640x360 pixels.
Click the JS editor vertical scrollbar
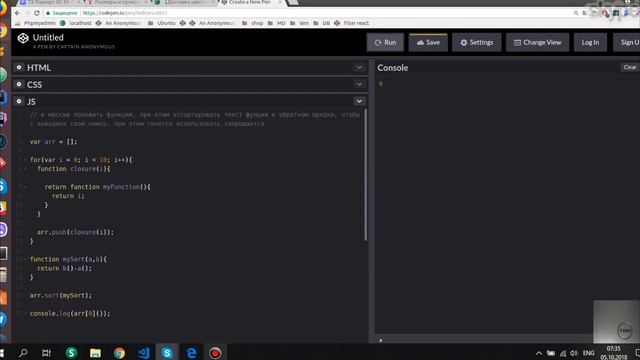pos(365,175)
